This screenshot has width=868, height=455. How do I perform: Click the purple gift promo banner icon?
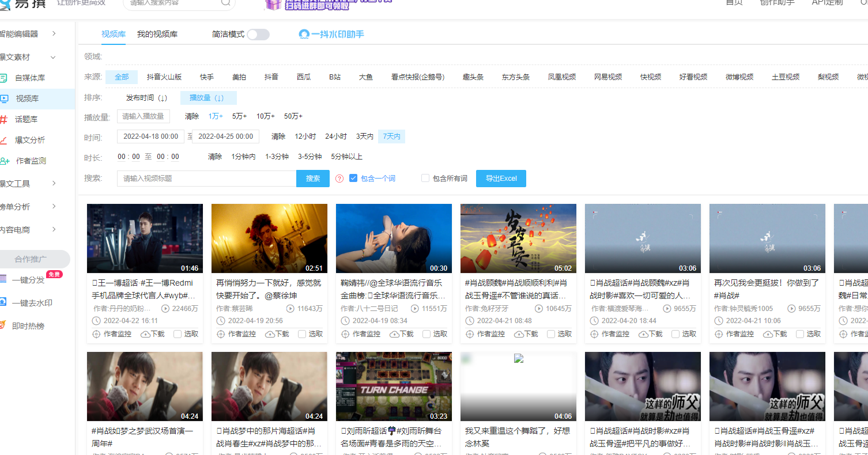[x=273, y=4]
